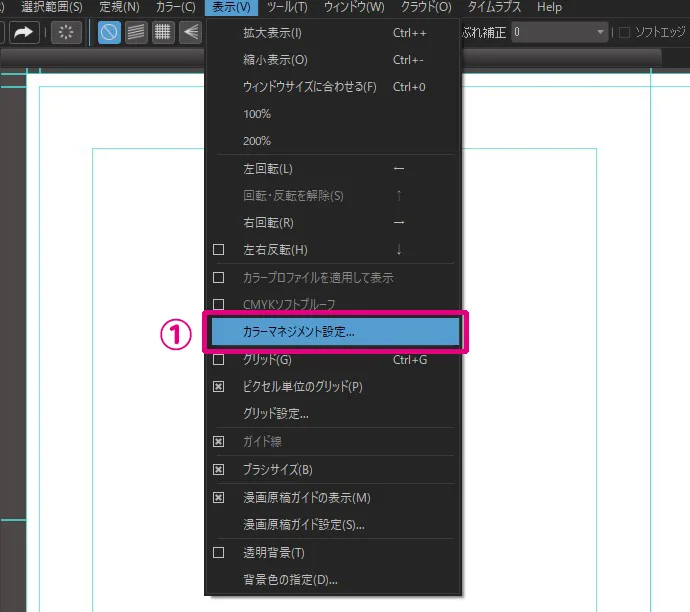Enable the 透明背景(T) checkbox
690x612 pixels.
coord(219,553)
